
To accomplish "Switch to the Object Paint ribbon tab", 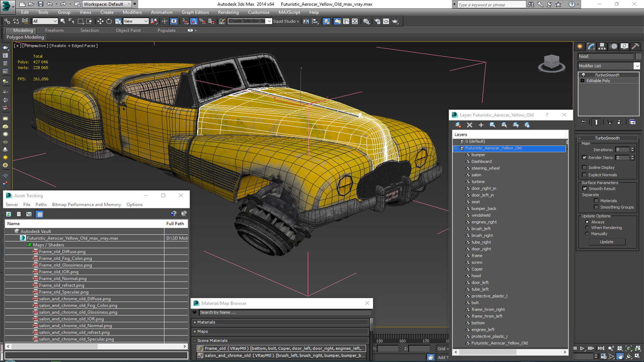I will [x=128, y=31].
